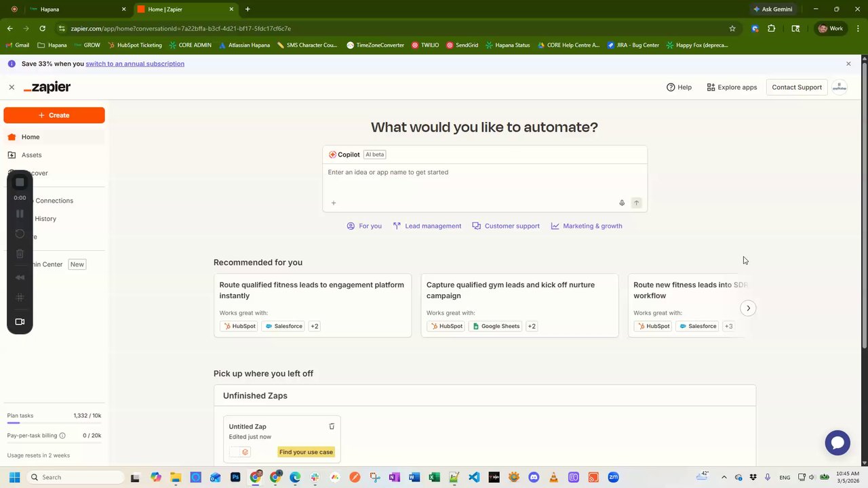Show hidden system tray icons
The width and height of the screenshot is (868, 488).
(x=724, y=478)
